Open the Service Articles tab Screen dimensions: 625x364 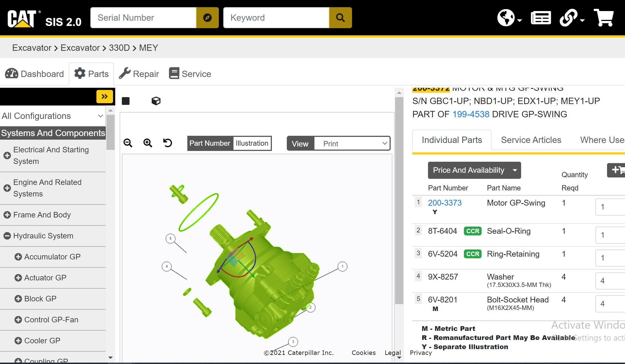[x=531, y=140]
